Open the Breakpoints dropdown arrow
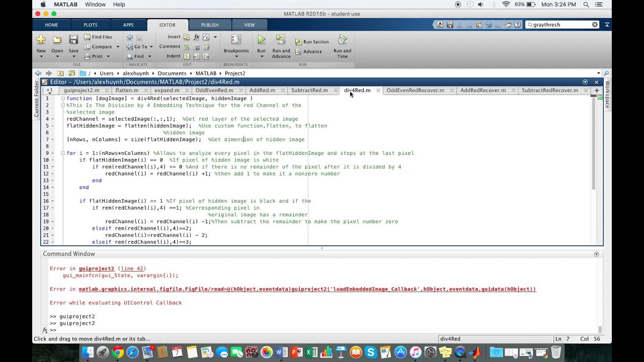This screenshot has height=362, width=644. point(236,56)
